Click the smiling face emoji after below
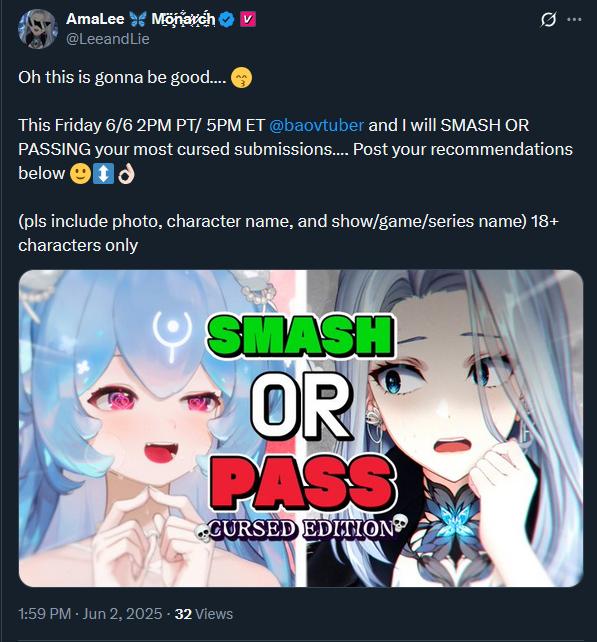This screenshot has height=642, width=597. click(x=80, y=174)
